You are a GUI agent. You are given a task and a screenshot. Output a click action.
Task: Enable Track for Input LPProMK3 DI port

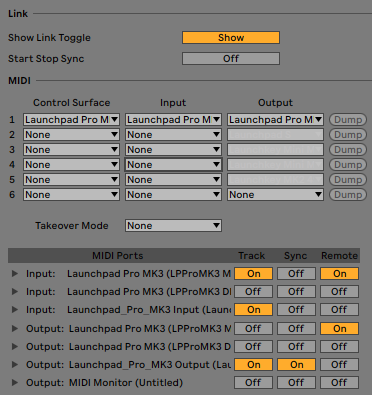tap(253, 292)
